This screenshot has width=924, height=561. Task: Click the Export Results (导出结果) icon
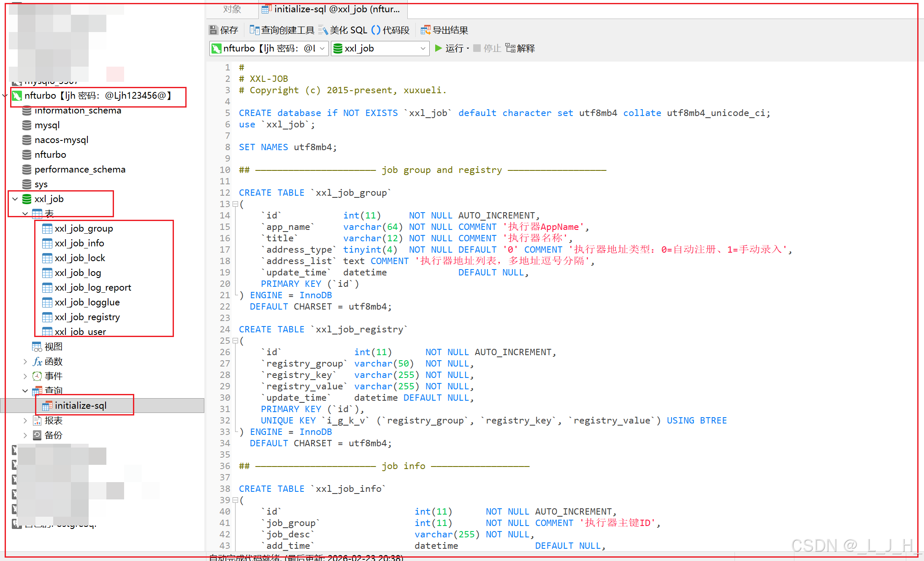click(425, 30)
